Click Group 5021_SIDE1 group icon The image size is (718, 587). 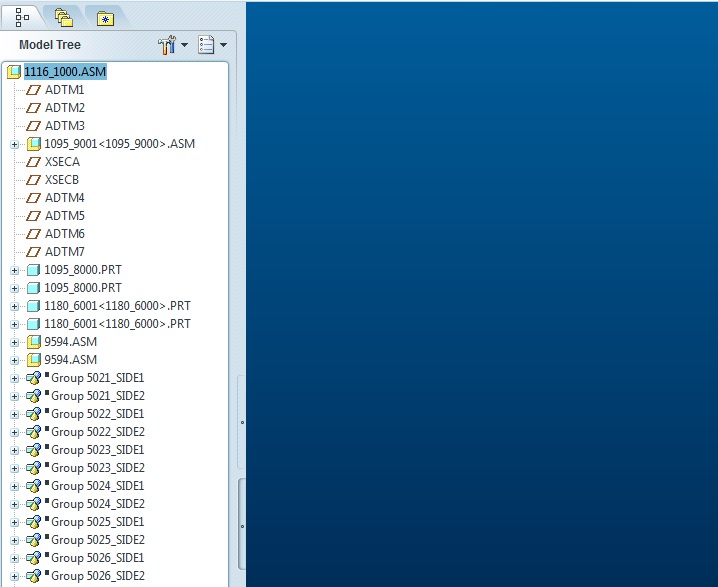coord(33,378)
